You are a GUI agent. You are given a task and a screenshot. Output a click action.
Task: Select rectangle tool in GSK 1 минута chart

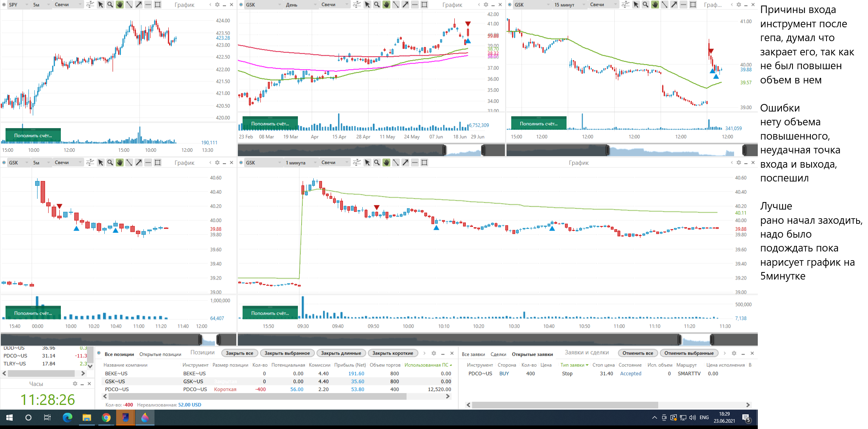coord(424,163)
